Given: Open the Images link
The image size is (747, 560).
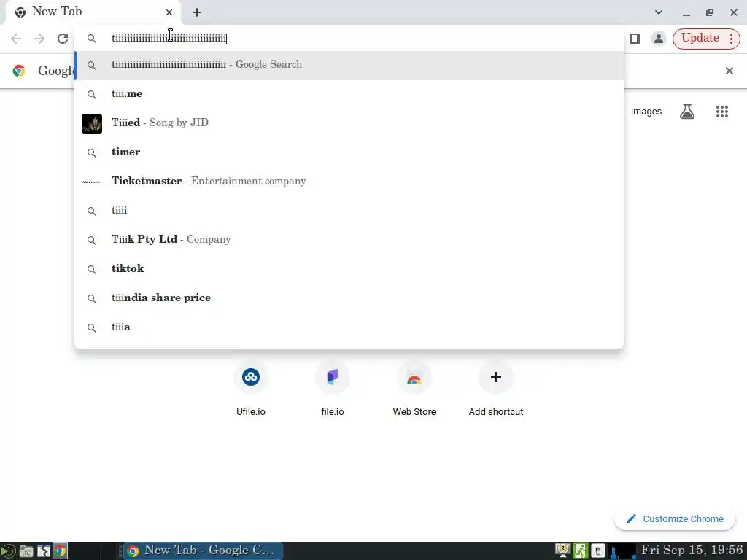Looking at the screenshot, I should coord(646,112).
